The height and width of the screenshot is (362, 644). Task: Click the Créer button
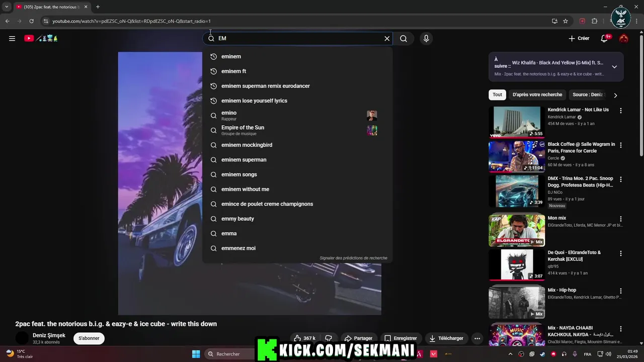pyautogui.click(x=579, y=38)
